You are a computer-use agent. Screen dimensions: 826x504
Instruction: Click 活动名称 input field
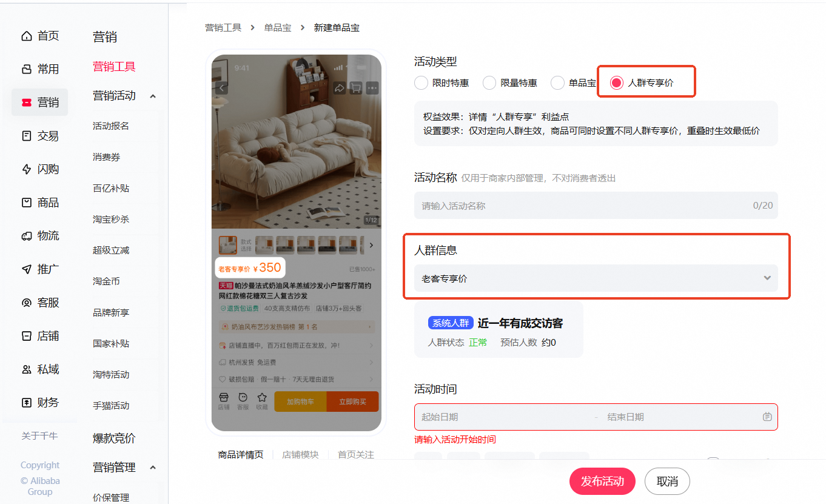[596, 206]
